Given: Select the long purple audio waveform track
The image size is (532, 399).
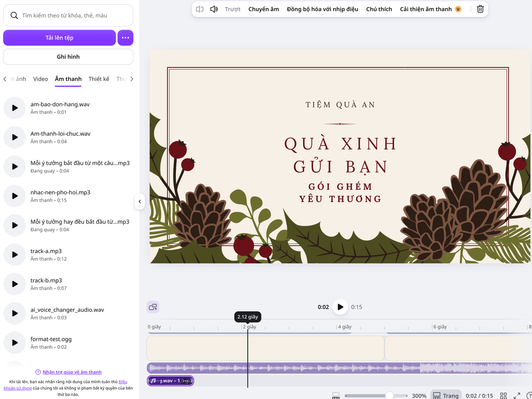Looking at the screenshot, I should (x=339, y=368).
